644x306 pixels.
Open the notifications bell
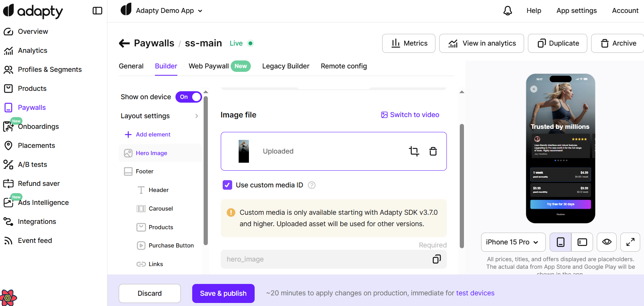(507, 11)
